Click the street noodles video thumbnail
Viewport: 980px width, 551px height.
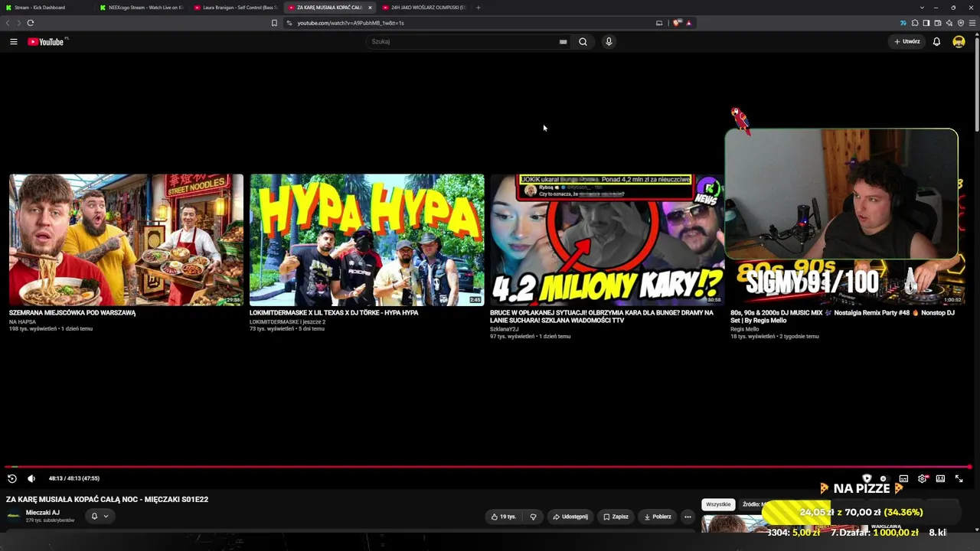coord(126,240)
